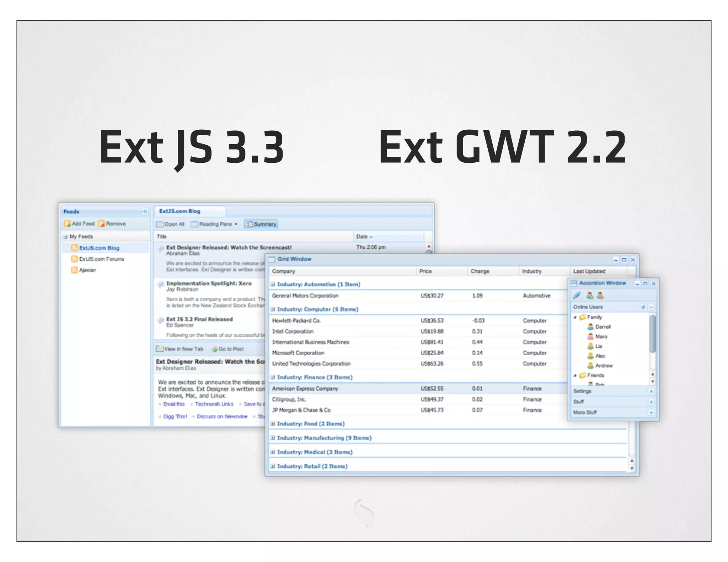Image resolution: width=728 pixels, height=562 pixels.
Task: Click the remove user icon in Accordion Window
Action: click(x=600, y=295)
